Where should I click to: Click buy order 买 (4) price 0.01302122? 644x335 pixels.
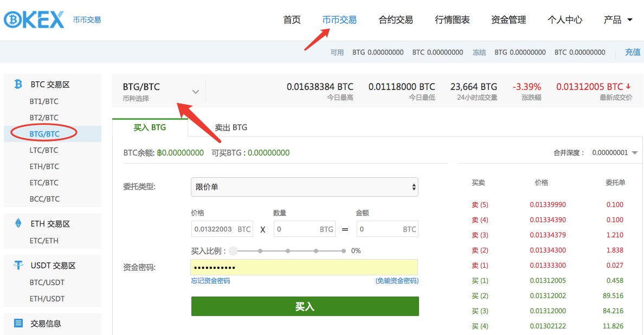click(548, 326)
